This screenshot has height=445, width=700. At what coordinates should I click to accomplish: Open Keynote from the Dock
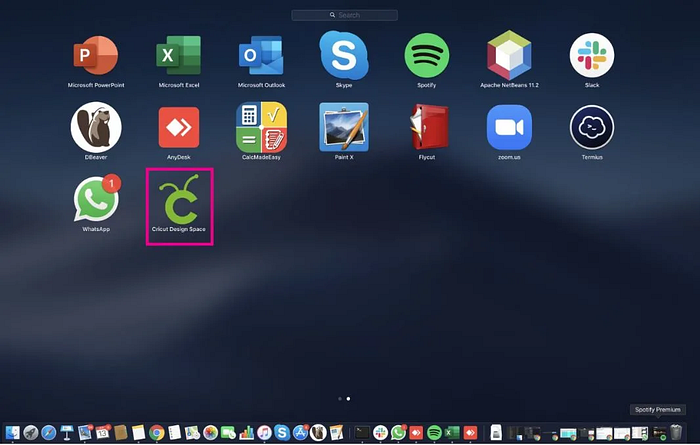point(67,433)
